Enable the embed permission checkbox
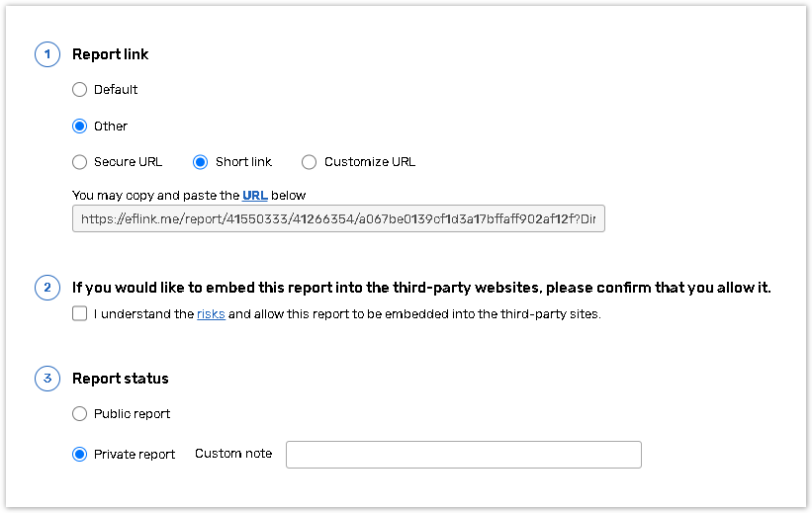Image resolution: width=812 pixels, height=513 pixels. 80,314
